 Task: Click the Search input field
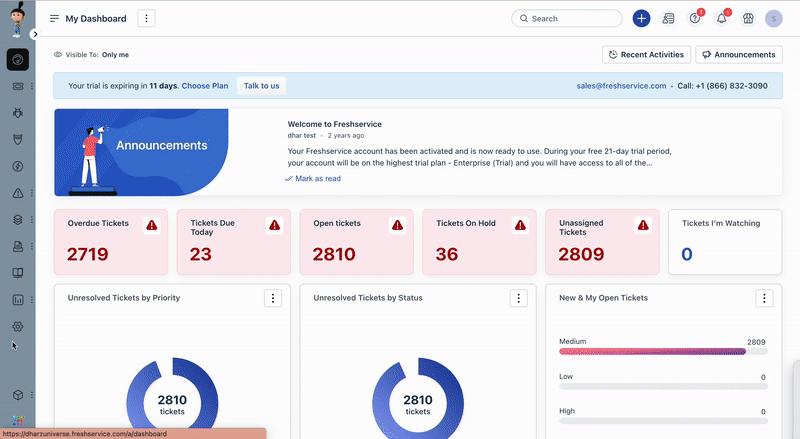[567, 18]
